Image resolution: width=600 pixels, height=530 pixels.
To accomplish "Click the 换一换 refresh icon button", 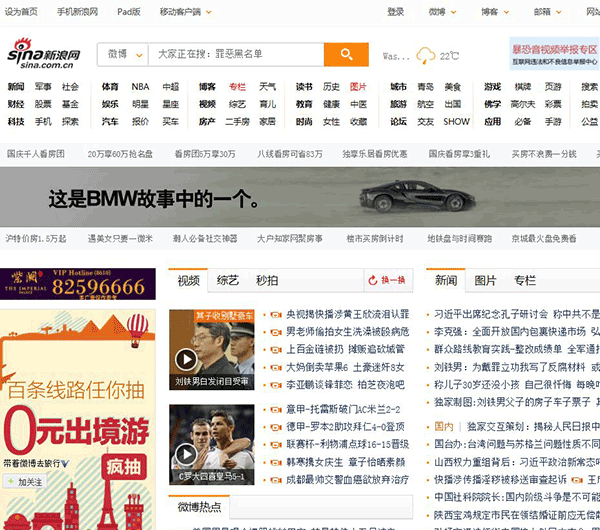I will coord(388,280).
